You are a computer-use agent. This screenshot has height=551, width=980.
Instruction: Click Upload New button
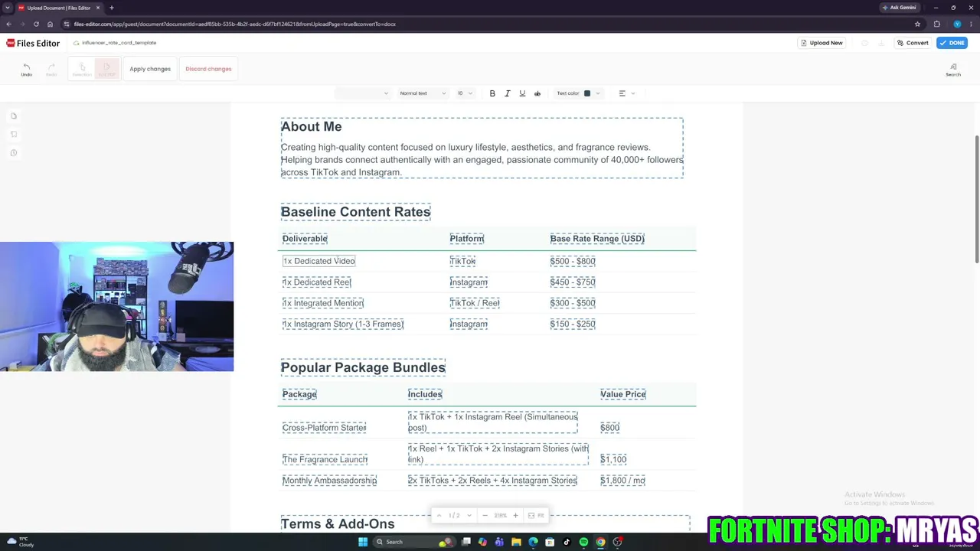point(821,43)
